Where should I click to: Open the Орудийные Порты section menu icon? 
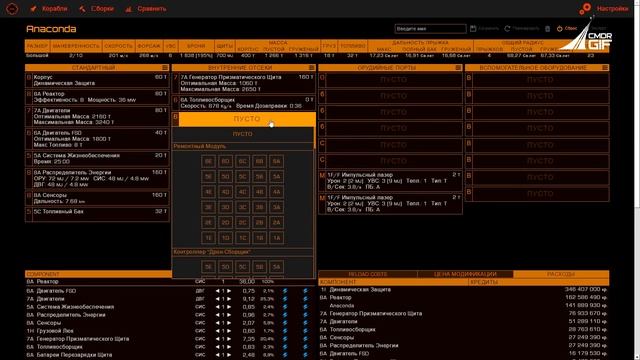coord(458,68)
